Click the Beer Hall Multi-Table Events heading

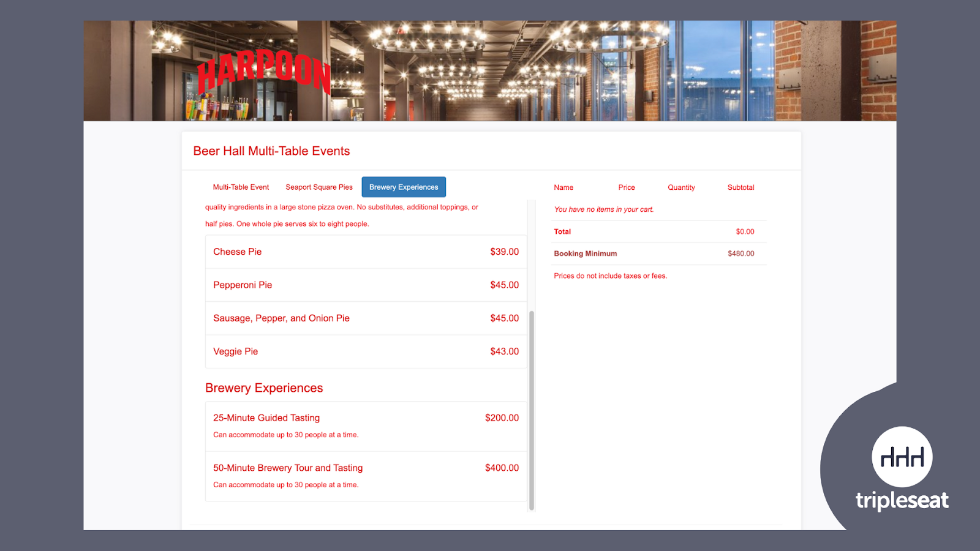coord(271,151)
